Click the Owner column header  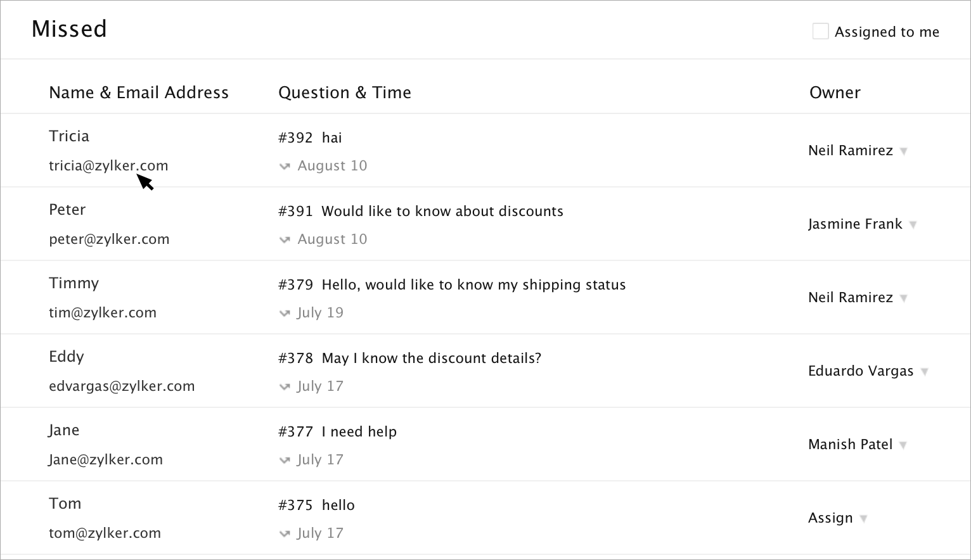[835, 92]
